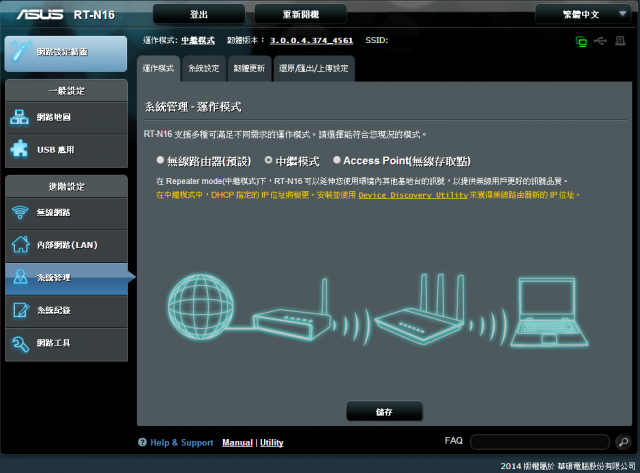Open 系統紀錄 system log page
The width and height of the screenshot is (640, 473).
click(66, 311)
